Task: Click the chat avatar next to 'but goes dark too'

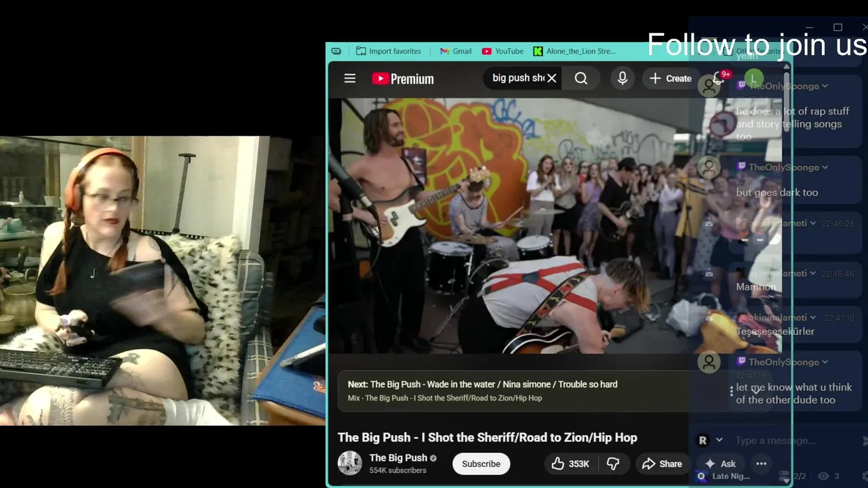Action: pos(709,167)
